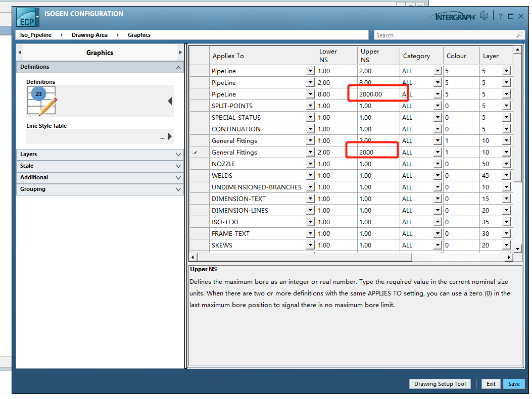
Task: Click Drawing Area breadcrumb item
Action: coord(89,35)
